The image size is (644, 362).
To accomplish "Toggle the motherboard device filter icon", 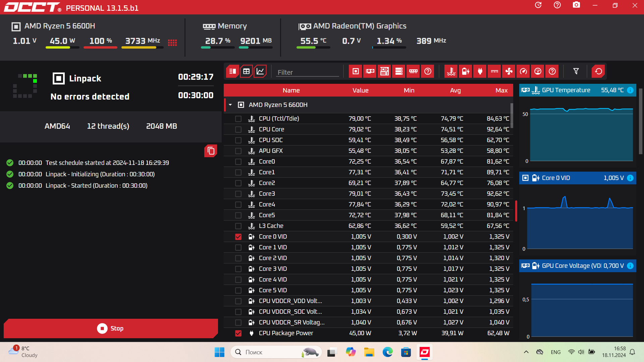I will tap(384, 71).
